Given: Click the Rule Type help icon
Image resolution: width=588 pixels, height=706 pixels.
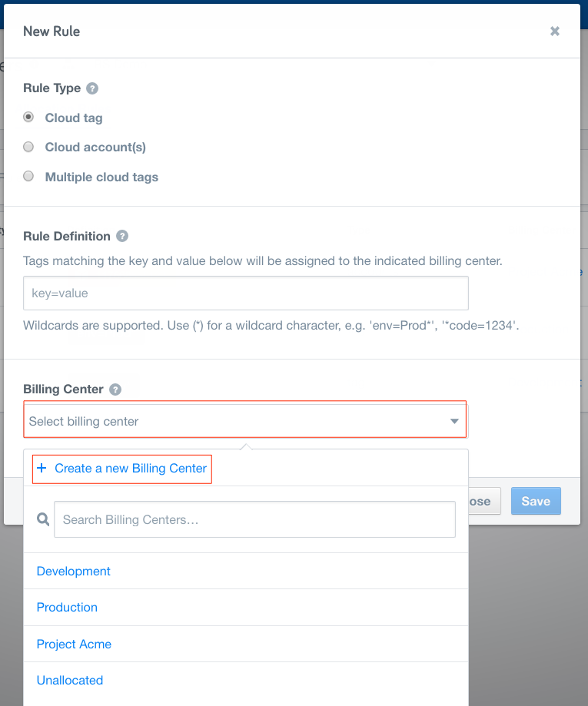Looking at the screenshot, I should [x=92, y=88].
